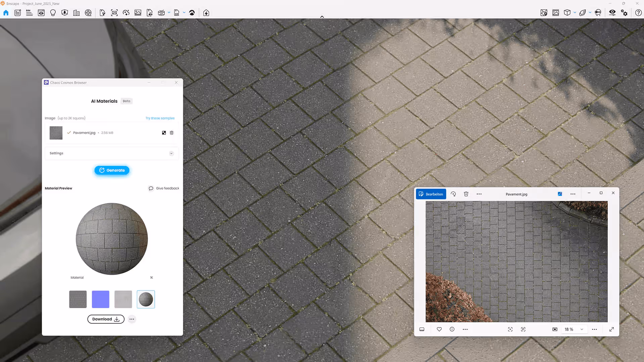Open the feedback notes icon next to Home
Image resolution: width=644 pixels, height=362 pixels.
click(17, 13)
